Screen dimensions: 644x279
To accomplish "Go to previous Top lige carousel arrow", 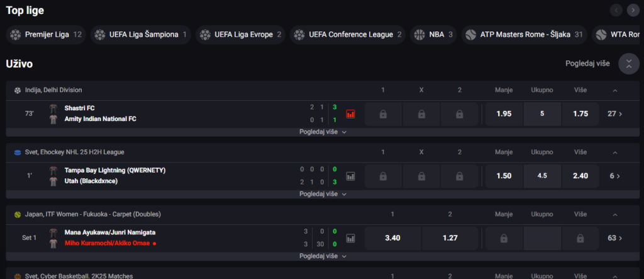I will click(x=616, y=10).
